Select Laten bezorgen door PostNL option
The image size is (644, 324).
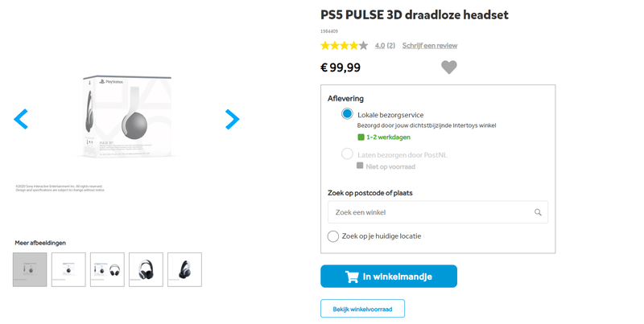[x=347, y=154]
